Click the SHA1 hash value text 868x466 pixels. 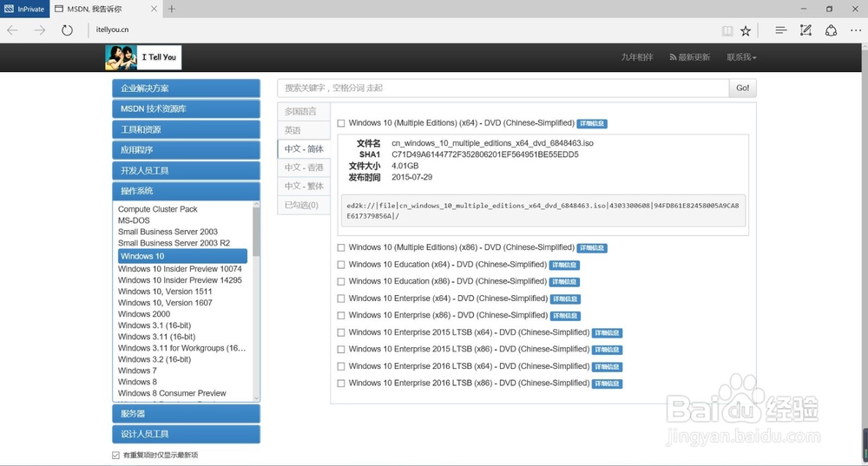pos(485,154)
